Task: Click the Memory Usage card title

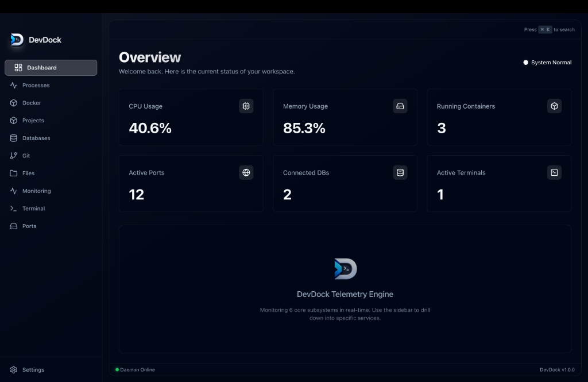Action: pyautogui.click(x=305, y=106)
